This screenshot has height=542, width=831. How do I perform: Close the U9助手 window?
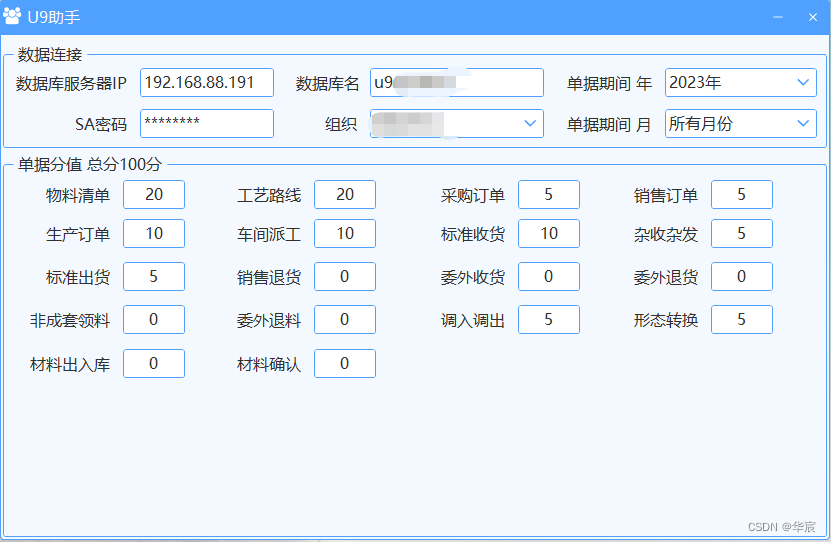812,17
